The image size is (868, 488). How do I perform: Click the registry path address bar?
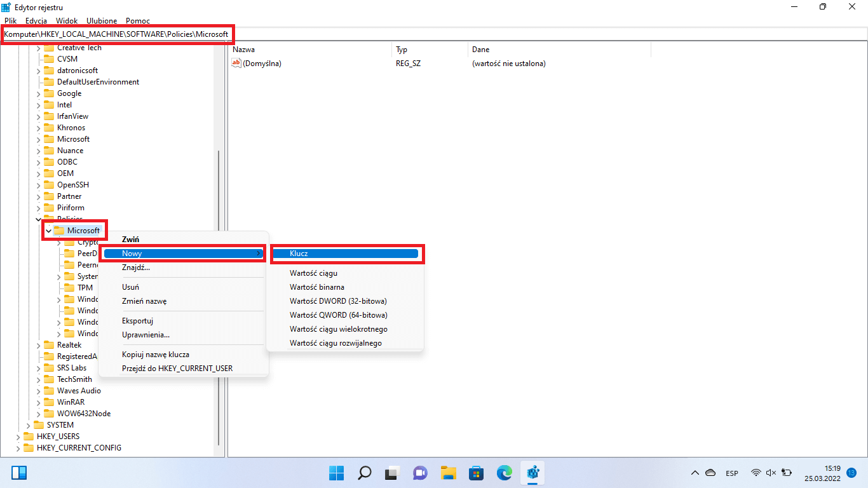(x=434, y=34)
